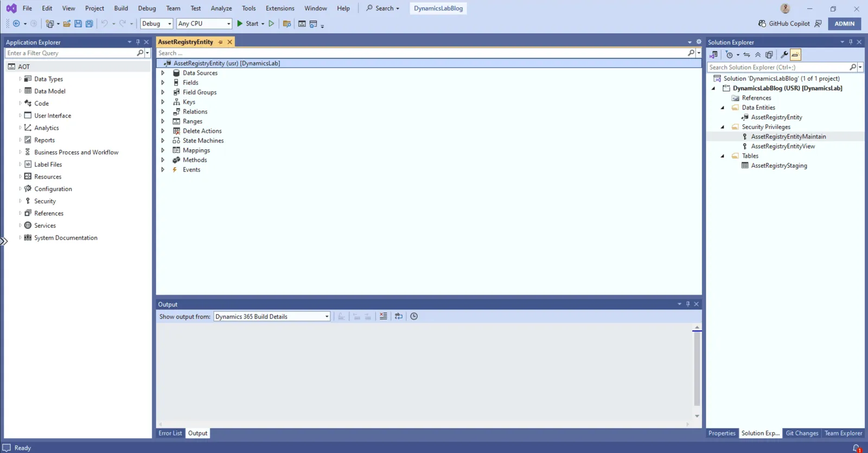
Task: Click the Enter a Filter Query field
Action: (x=71, y=53)
